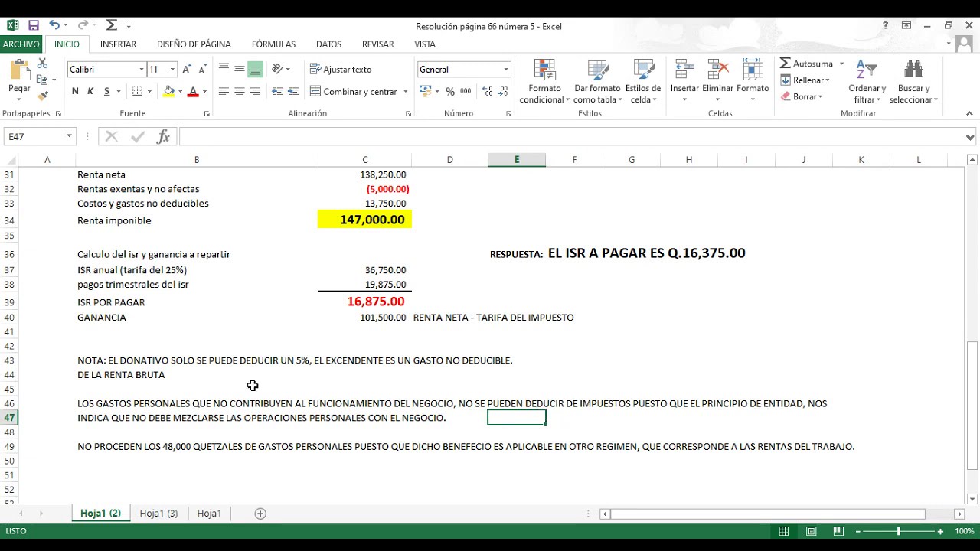The image size is (980, 551).
Task: Click the vertical scrollbar thumb
Action: tap(972, 405)
